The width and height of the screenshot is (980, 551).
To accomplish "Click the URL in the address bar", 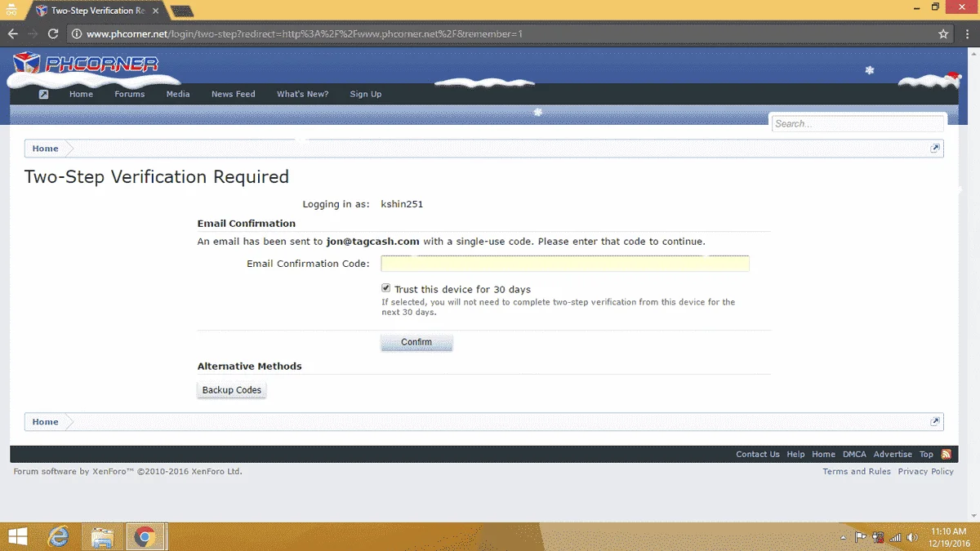I will 305,34.
